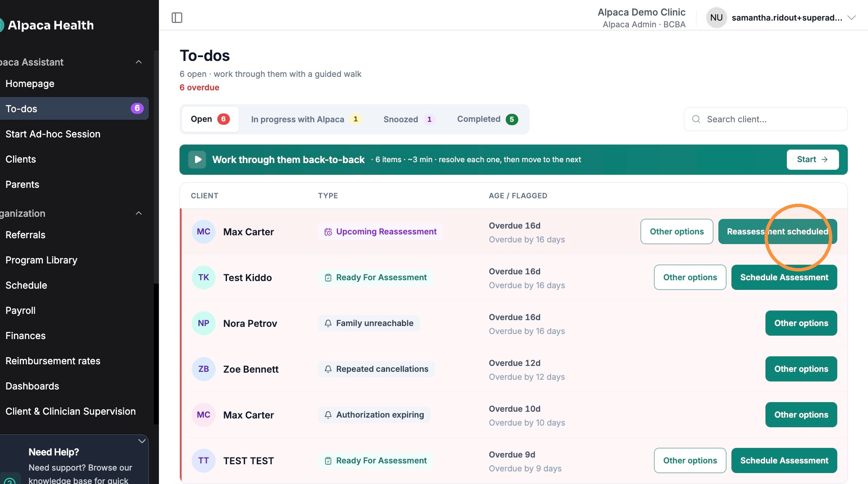This screenshot has height=484, width=868.
Task: Click the bell icon on Family unreachable
Action: pos(328,324)
